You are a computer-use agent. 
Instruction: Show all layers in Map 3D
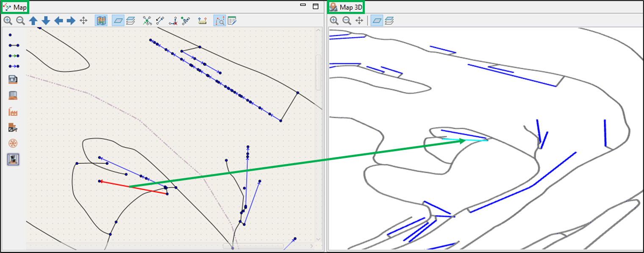tap(389, 20)
